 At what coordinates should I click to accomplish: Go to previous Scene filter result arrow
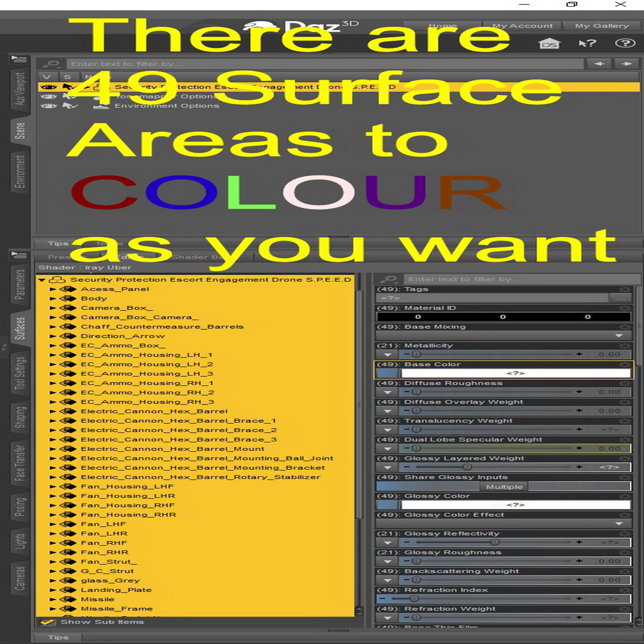(599, 64)
